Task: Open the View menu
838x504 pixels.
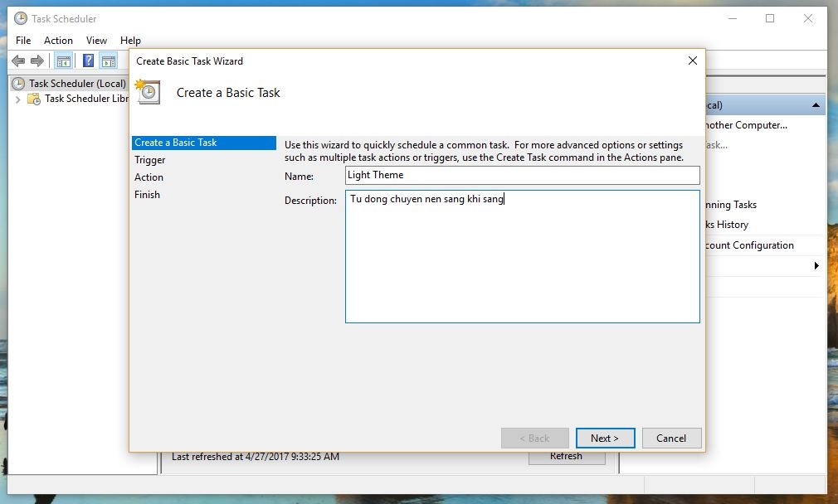Action: click(96, 41)
